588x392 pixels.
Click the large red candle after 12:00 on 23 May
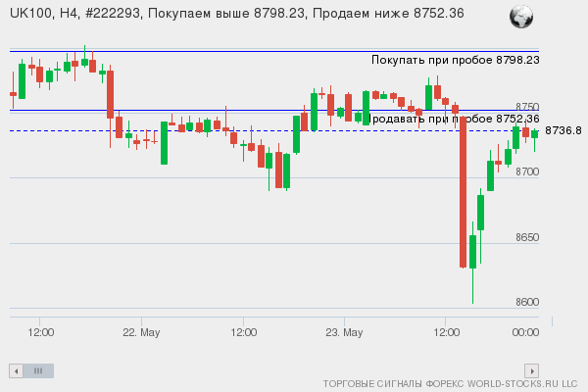(464, 192)
